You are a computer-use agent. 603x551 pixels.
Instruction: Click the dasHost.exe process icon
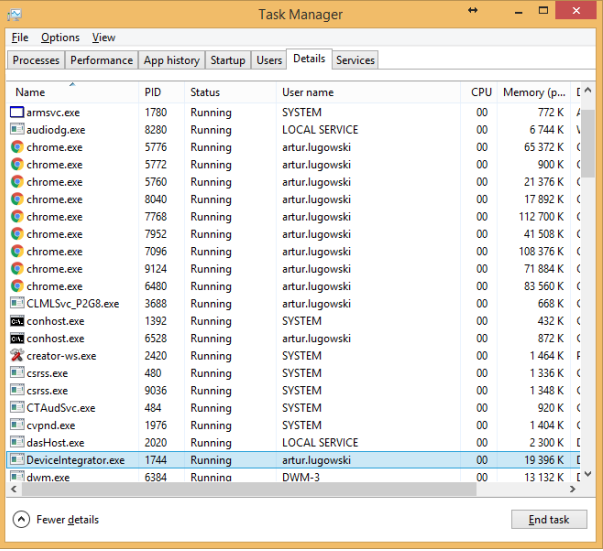17,443
